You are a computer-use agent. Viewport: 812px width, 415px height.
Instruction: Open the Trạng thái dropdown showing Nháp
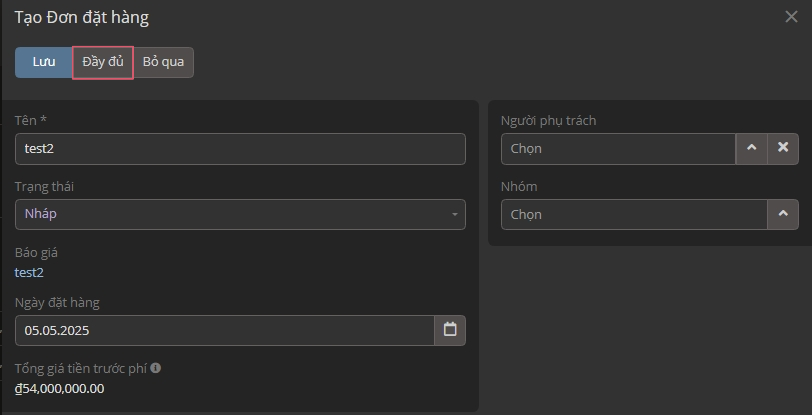[x=240, y=214]
